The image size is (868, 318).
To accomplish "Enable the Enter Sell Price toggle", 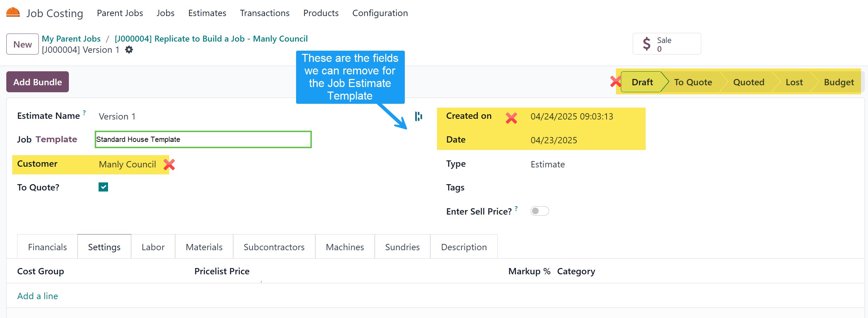I will (x=539, y=211).
